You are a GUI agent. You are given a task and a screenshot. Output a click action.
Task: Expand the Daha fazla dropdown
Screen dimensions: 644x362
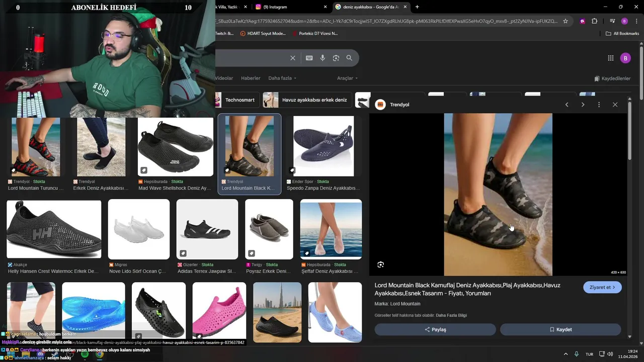(282, 78)
